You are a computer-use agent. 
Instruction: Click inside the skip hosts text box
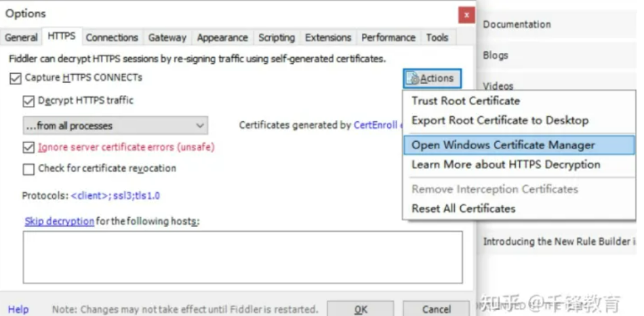point(243,257)
